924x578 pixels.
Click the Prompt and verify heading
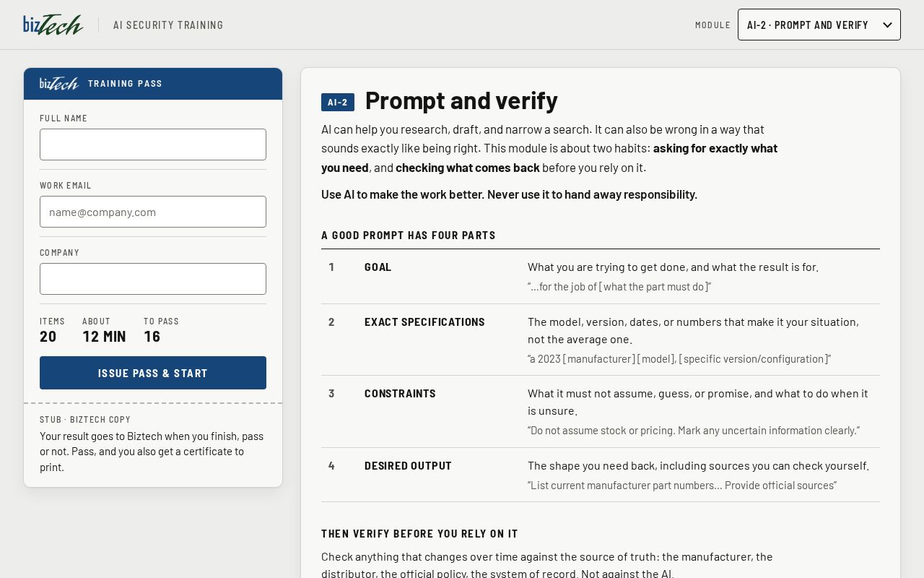click(461, 100)
